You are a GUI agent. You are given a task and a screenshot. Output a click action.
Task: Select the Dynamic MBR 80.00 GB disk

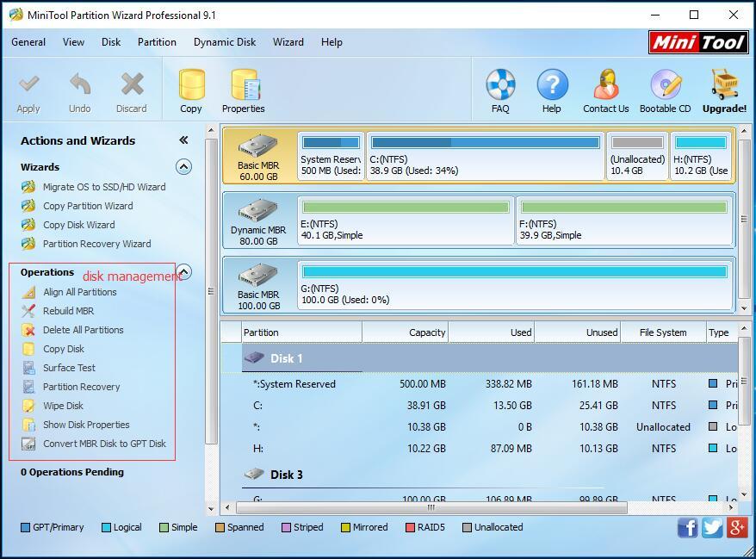(259, 220)
